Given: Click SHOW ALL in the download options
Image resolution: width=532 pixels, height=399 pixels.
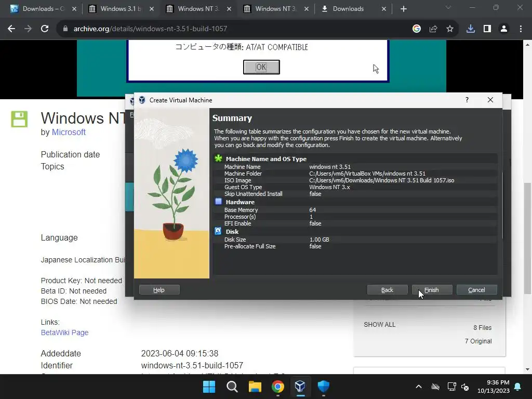Looking at the screenshot, I should click(379, 324).
